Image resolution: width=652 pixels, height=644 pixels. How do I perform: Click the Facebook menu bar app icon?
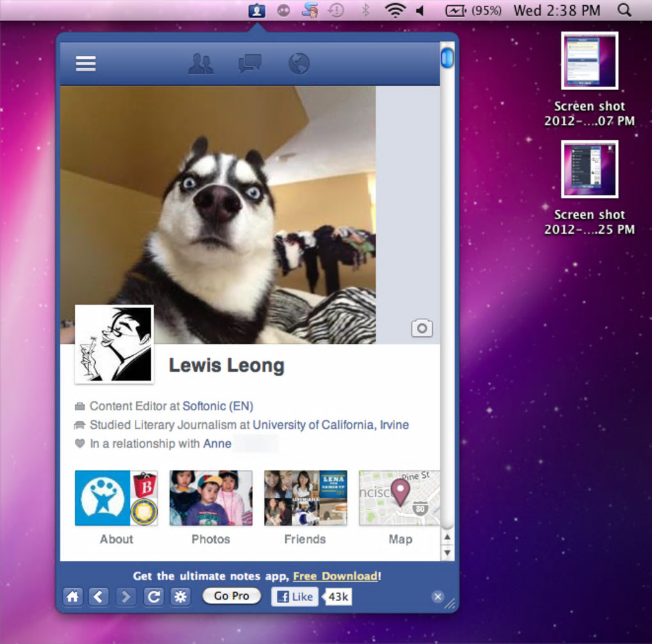257,10
